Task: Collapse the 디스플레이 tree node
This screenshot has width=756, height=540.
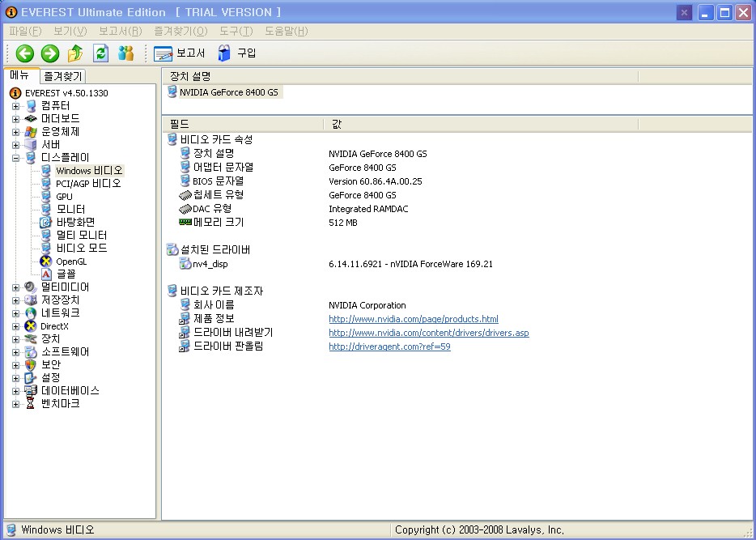Action: tap(16, 158)
